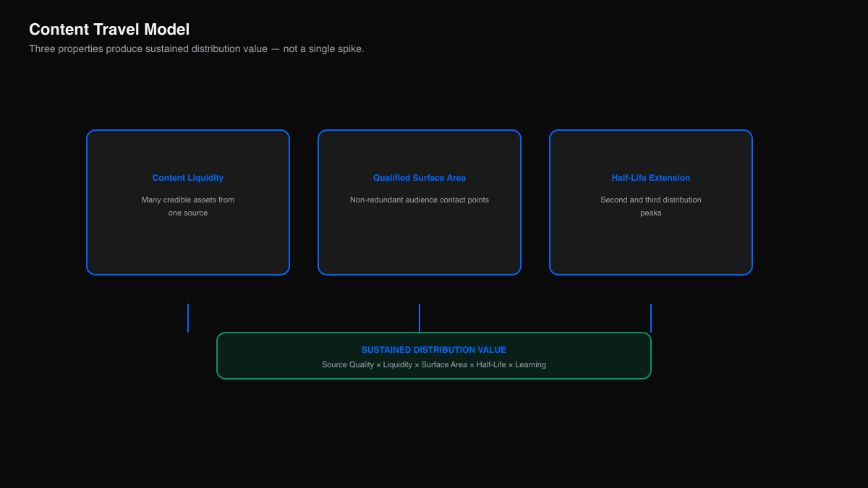Click the 'Source Quality × Liquidity' formula text

coord(367,365)
